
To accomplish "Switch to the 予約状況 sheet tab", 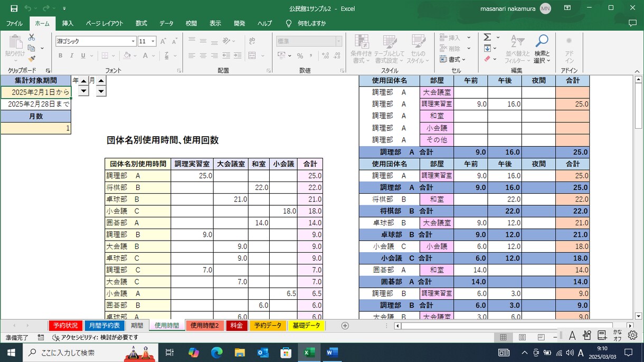I will click(x=66, y=326).
